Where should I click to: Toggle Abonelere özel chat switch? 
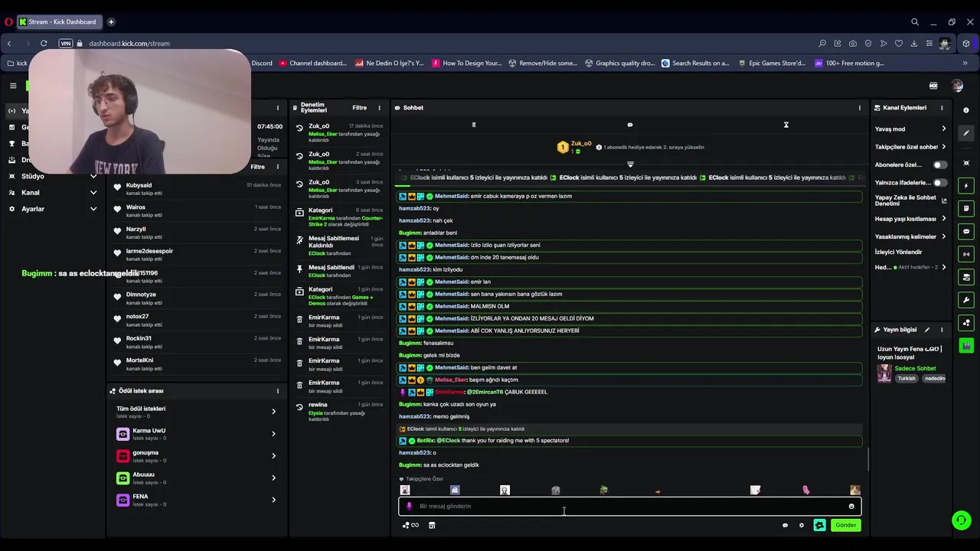tap(939, 165)
